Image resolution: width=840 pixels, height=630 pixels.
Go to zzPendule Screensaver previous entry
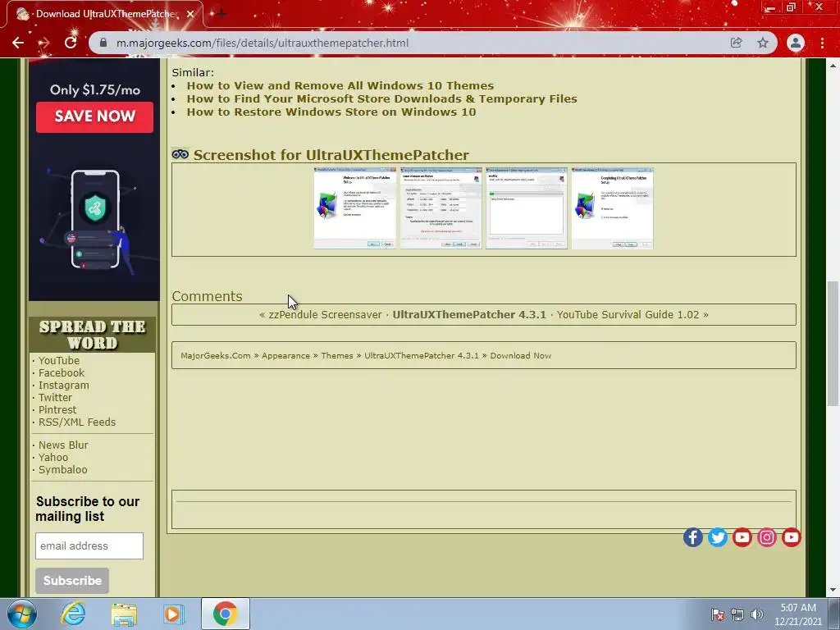coord(325,314)
